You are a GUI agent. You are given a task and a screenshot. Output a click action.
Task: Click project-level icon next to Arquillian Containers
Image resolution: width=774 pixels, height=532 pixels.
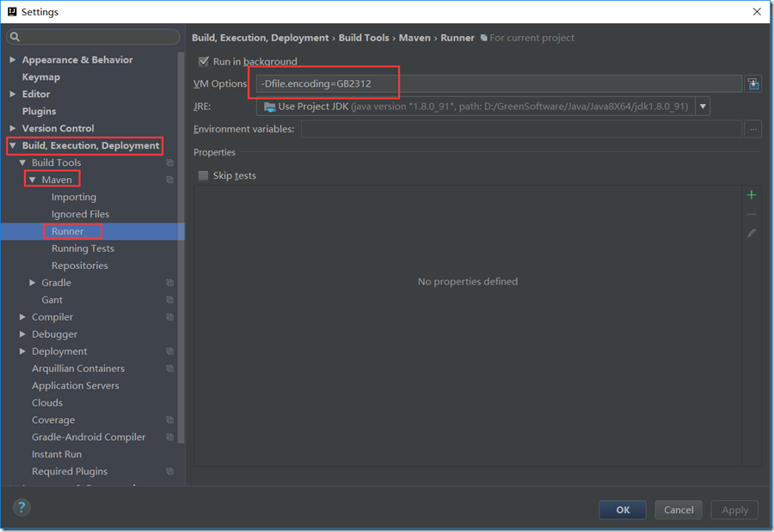coord(169,369)
